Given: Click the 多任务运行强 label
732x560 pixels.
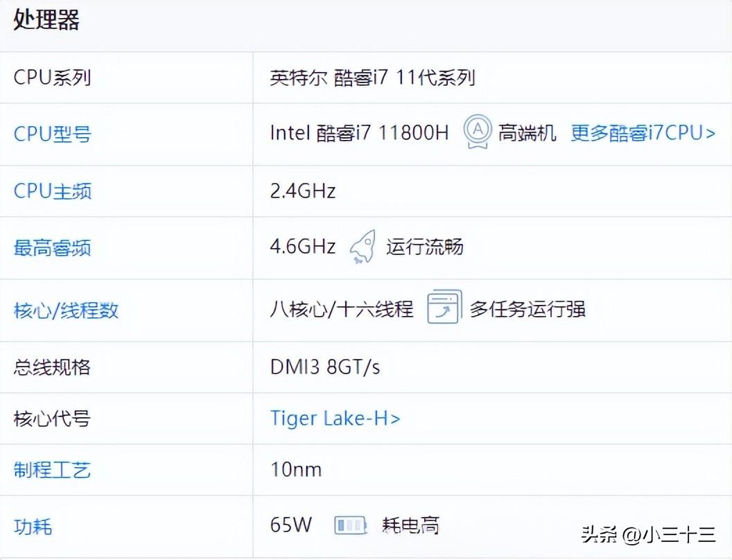Looking at the screenshot, I should click(x=528, y=309).
